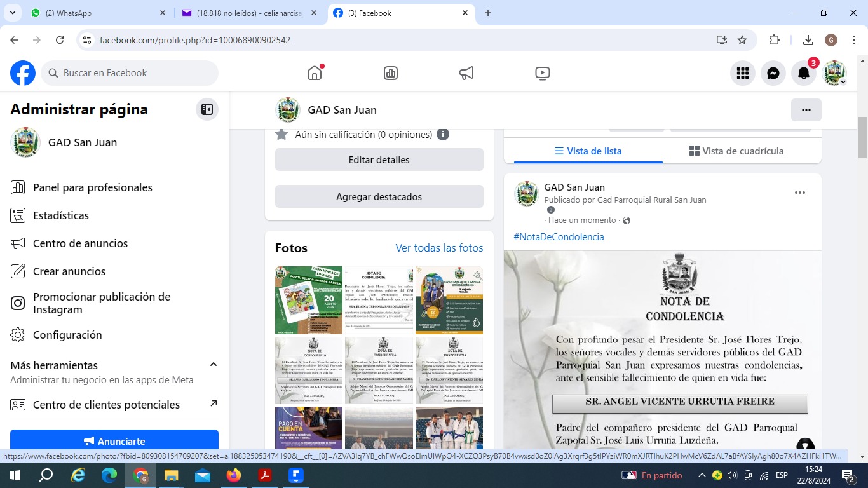Viewport: 868px width, 488px height.
Task: Collapse the Más herramientas section
Action: pyautogui.click(x=214, y=365)
